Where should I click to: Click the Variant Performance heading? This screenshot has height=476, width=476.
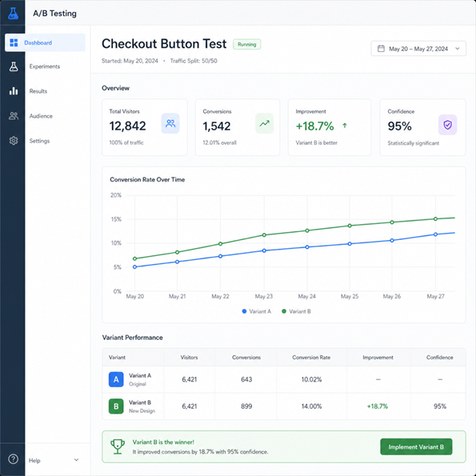coord(132,338)
